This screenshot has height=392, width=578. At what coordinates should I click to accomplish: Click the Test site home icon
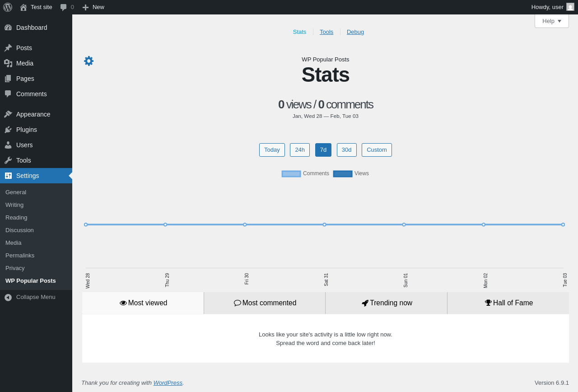tap(23, 7)
